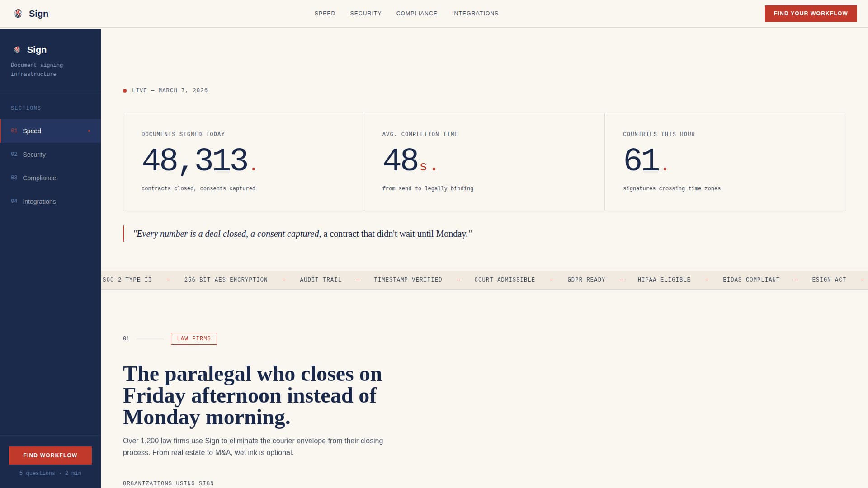The image size is (868, 488).
Task: Select 01 Speed in sidebar sections
Action: (32, 131)
